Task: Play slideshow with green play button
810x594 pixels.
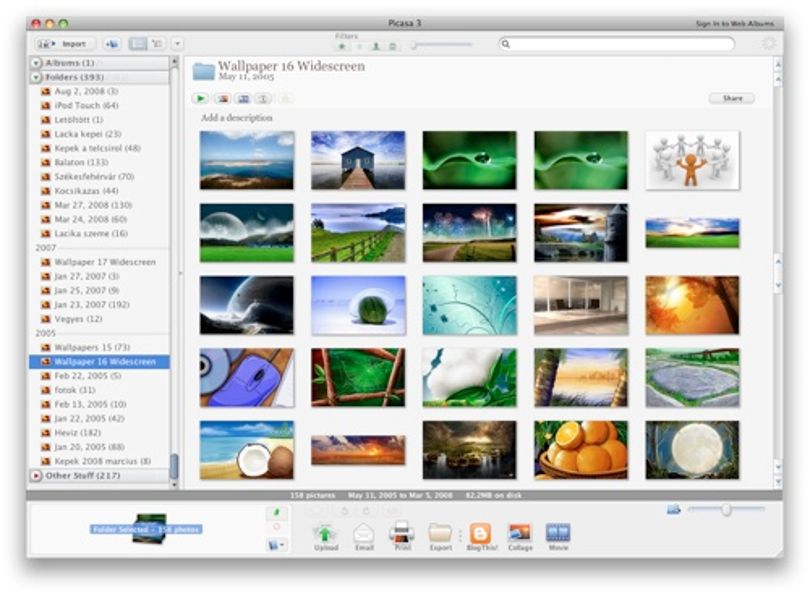Action: tap(200, 98)
